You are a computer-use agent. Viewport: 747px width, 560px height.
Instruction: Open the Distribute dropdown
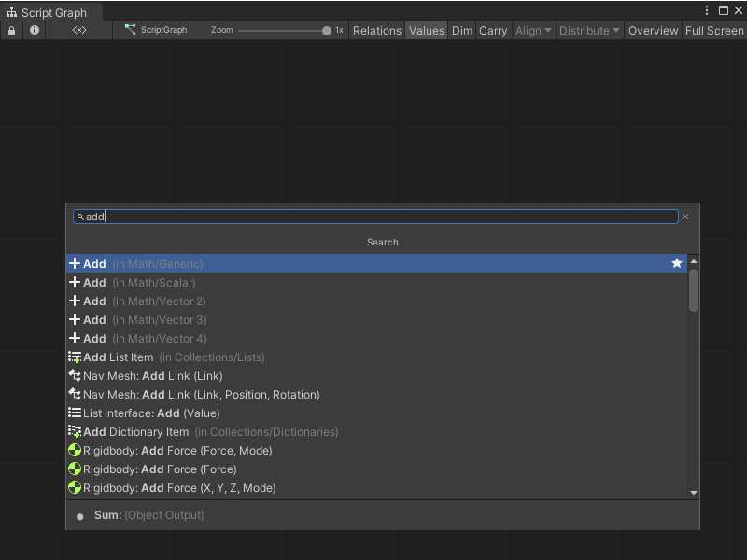(x=588, y=30)
